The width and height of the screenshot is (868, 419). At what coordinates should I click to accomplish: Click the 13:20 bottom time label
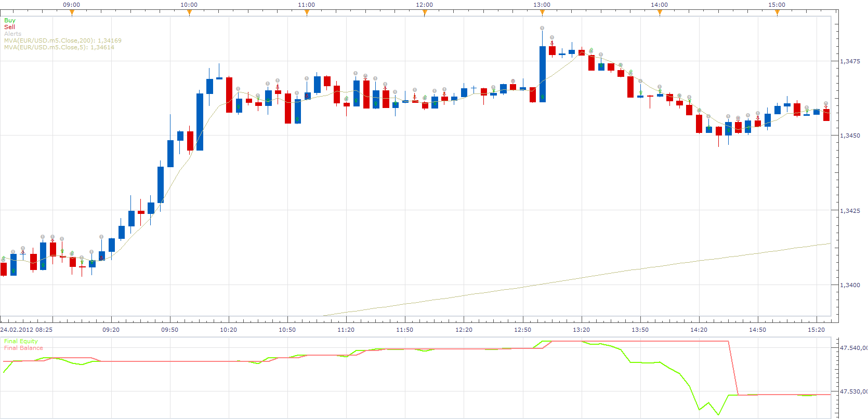point(581,330)
